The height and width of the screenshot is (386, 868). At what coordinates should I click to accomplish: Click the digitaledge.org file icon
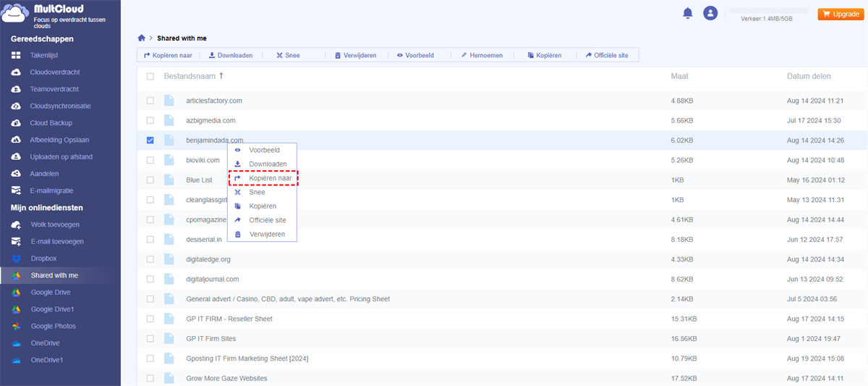169,259
